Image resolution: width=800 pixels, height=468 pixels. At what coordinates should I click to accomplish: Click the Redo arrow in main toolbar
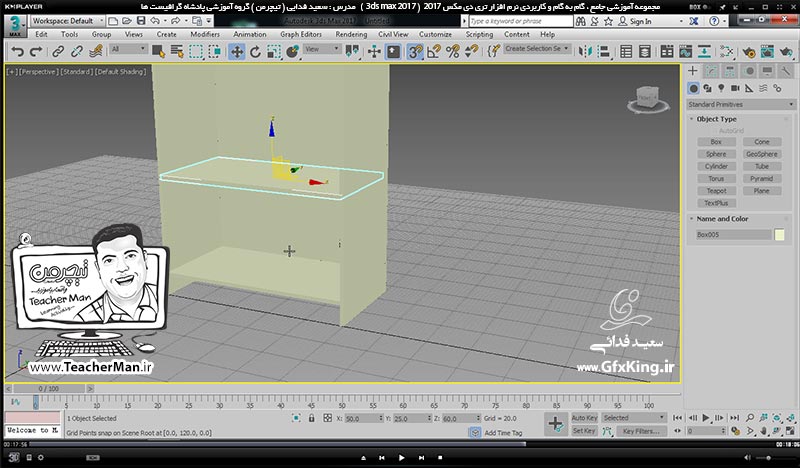pos(36,52)
